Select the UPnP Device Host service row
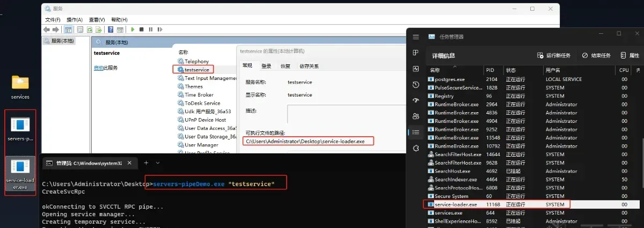Viewport: 644px width, 228px height. 206,120
